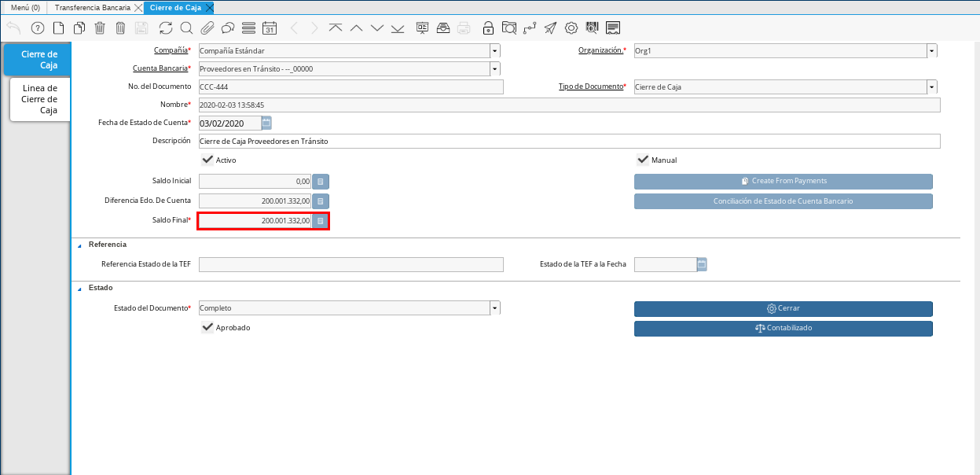This screenshot has height=475, width=980.
Task: Select the Cierre de Caja window tab
Action: (x=174, y=7)
